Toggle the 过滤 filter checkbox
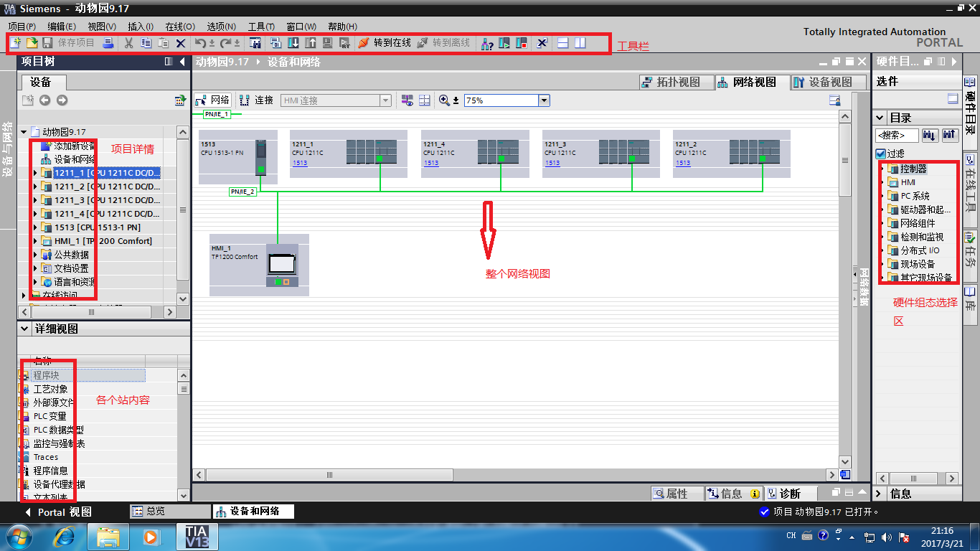 click(881, 154)
